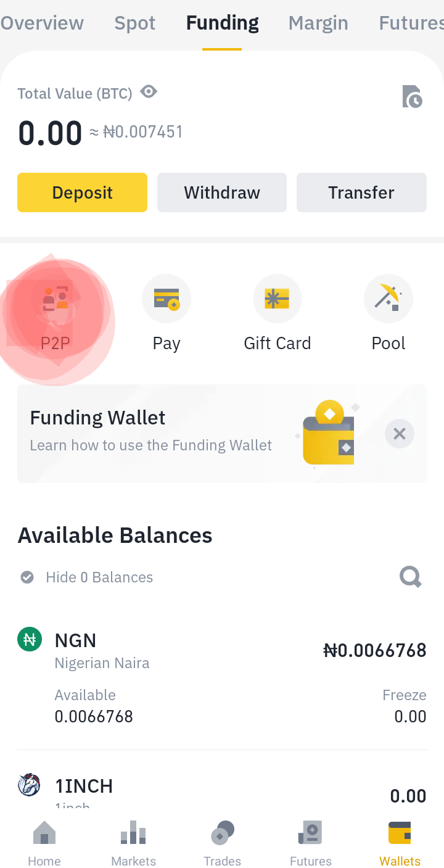Screen dimensions: 444x868
Task: Switch to the Overview tab
Action: coord(42,23)
